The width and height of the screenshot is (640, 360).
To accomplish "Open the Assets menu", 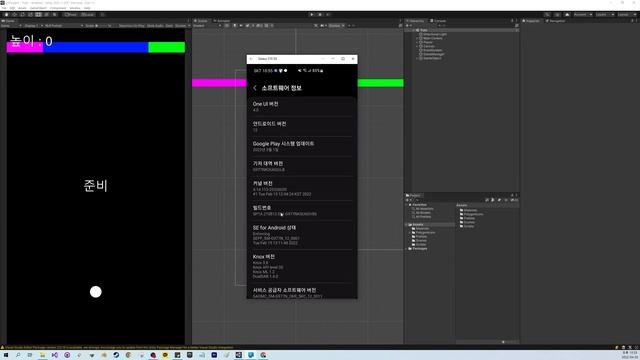I will pos(22,8).
